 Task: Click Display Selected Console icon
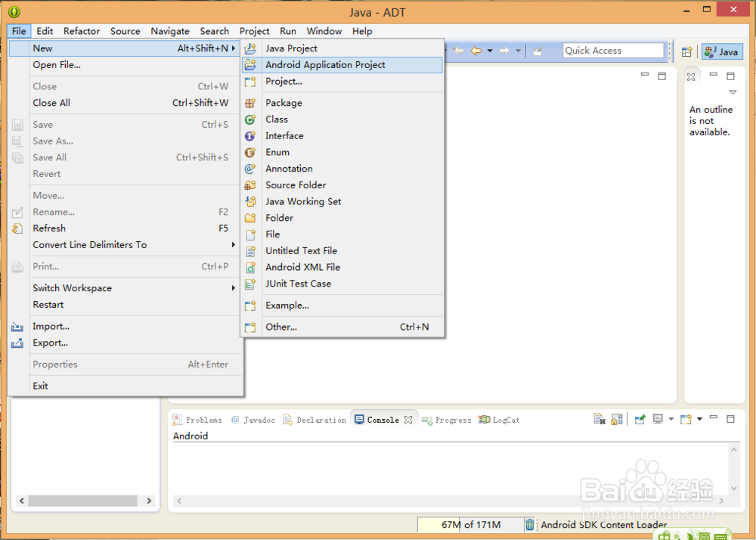[658, 419]
